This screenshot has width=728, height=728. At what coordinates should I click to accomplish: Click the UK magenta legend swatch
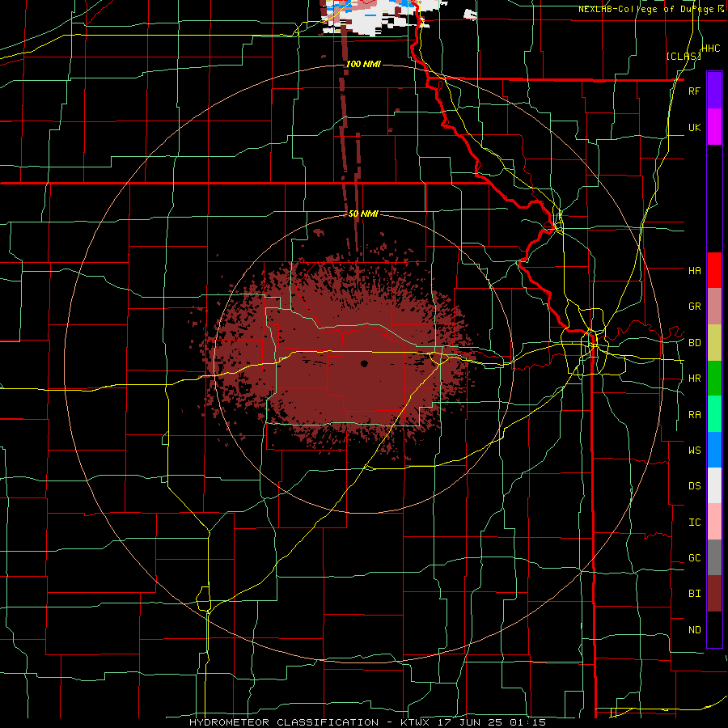pos(714,126)
